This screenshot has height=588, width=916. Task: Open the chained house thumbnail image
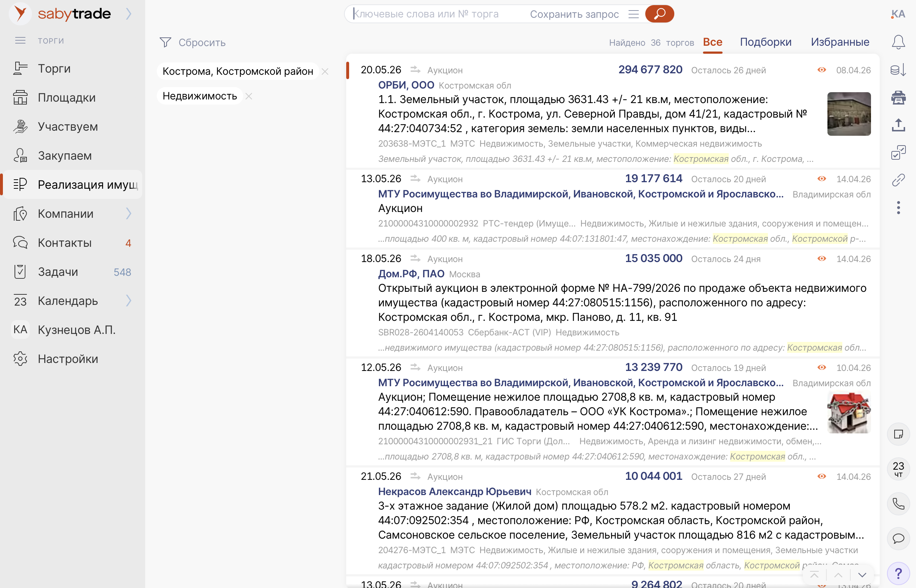pos(849,412)
